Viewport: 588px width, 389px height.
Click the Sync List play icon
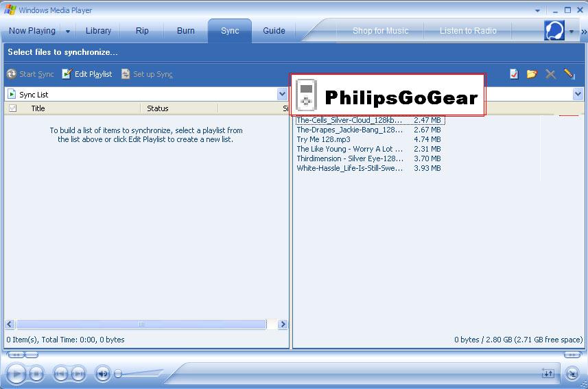(12, 94)
